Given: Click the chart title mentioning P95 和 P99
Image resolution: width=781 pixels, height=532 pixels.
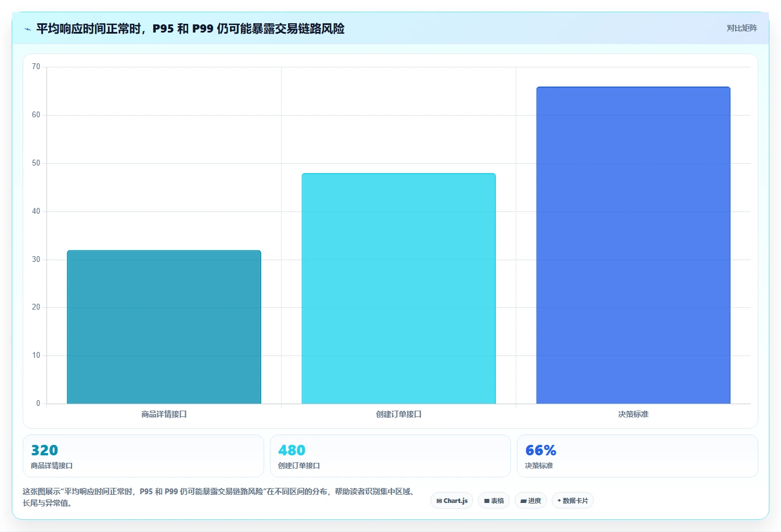Looking at the screenshot, I should [190, 28].
